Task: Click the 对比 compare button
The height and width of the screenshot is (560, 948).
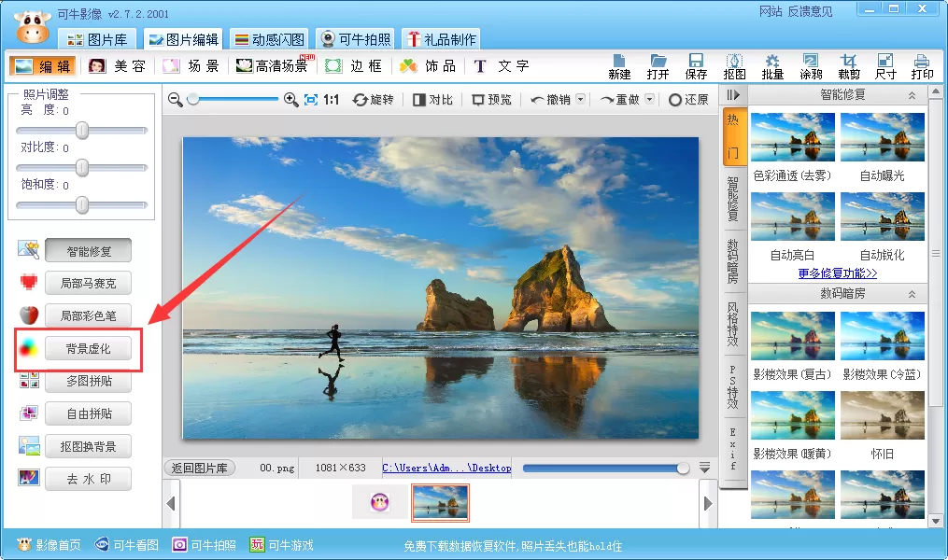Action: tap(432, 100)
